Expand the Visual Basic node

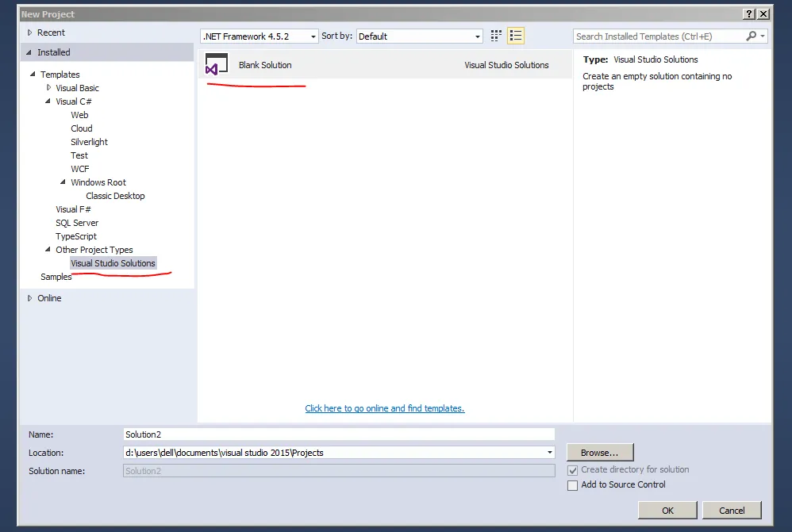(48, 87)
